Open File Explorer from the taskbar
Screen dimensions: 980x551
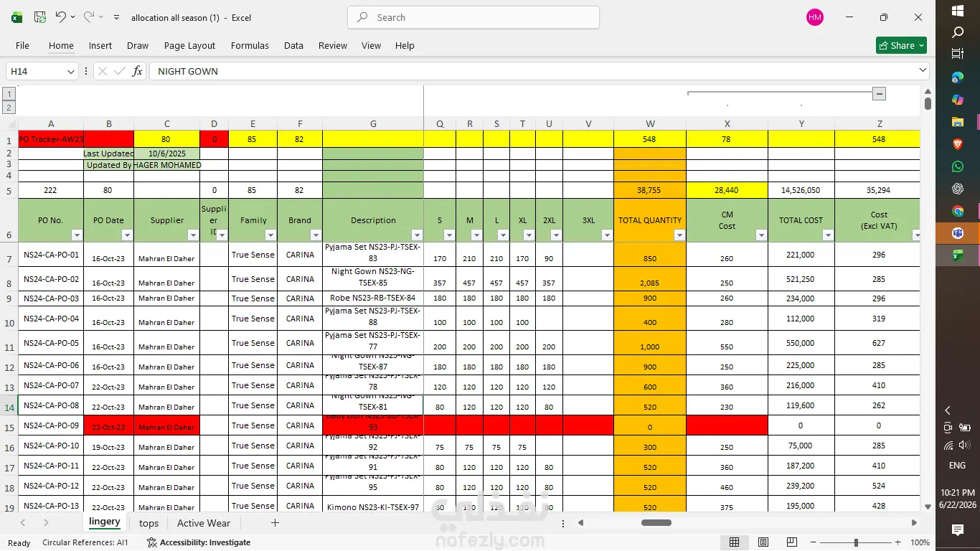coord(958,122)
